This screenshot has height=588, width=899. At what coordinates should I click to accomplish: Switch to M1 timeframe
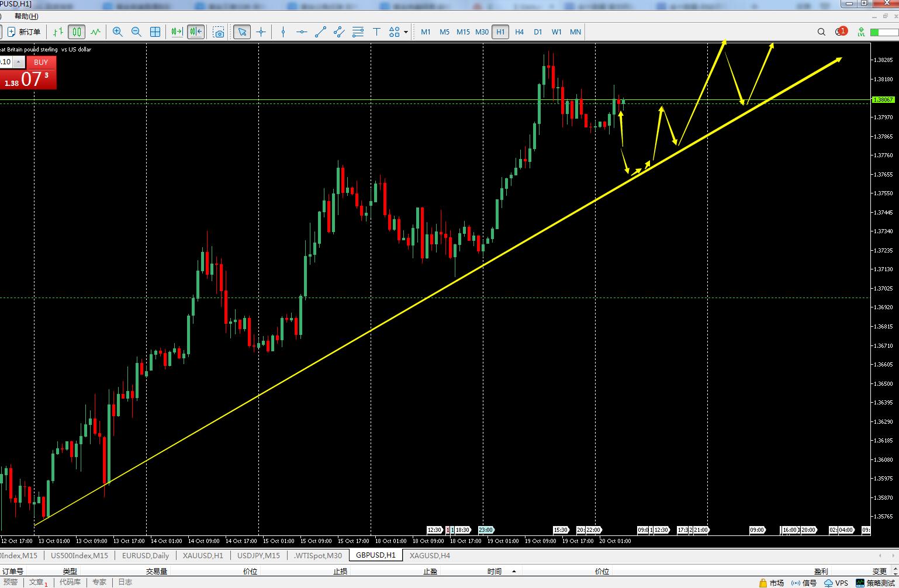pyautogui.click(x=426, y=32)
